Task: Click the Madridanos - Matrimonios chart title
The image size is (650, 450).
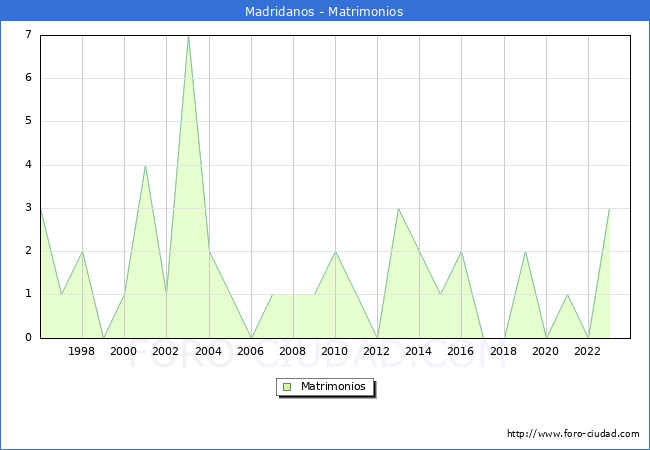Action: (324, 11)
